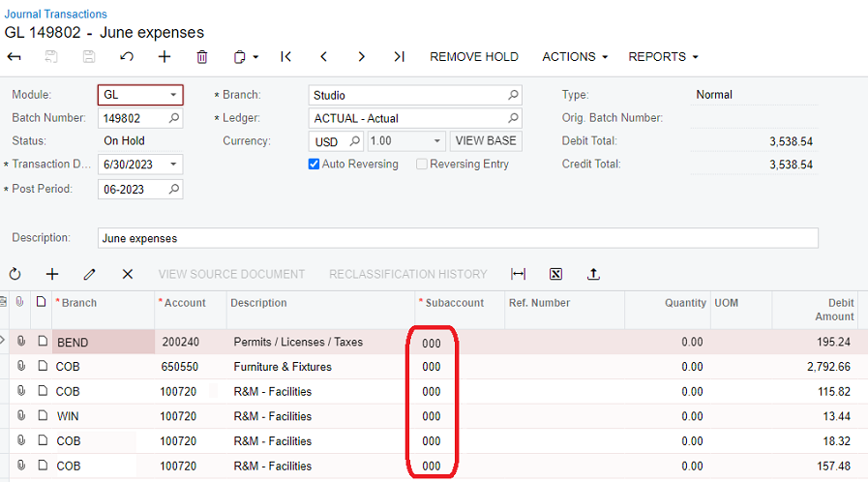Click REMOVE HOLD button
Viewport: 868px width, 482px height.
pyautogui.click(x=474, y=57)
